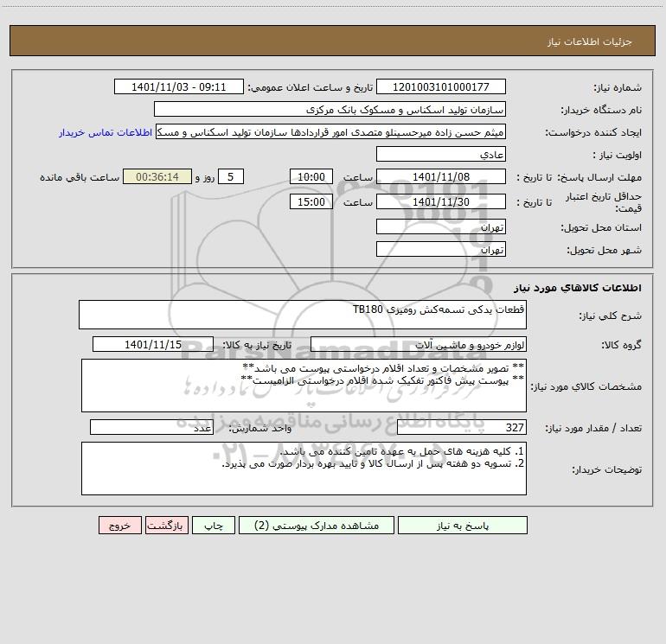Click price validity date 1401/11/30

coord(441,201)
